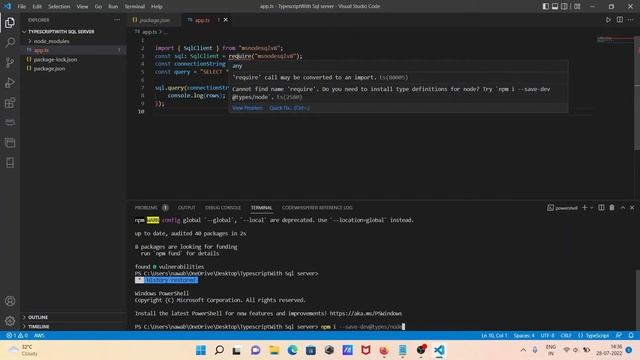This screenshot has height=360, width=640.
Task: Open editor More Actions ellipsis
Action: point(631,20)
